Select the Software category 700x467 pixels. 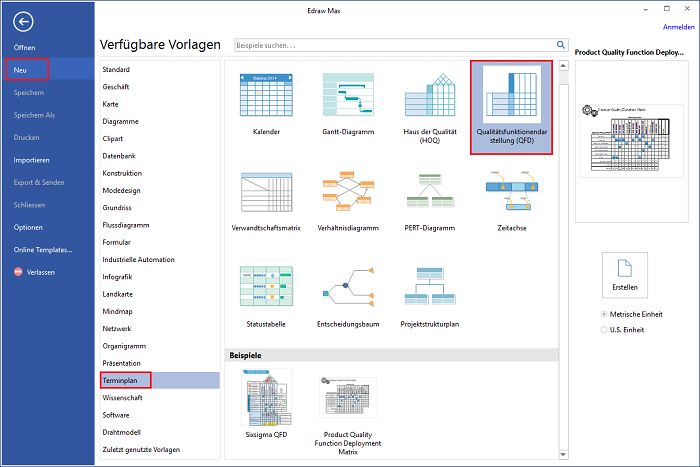click(x=116, y=415)
